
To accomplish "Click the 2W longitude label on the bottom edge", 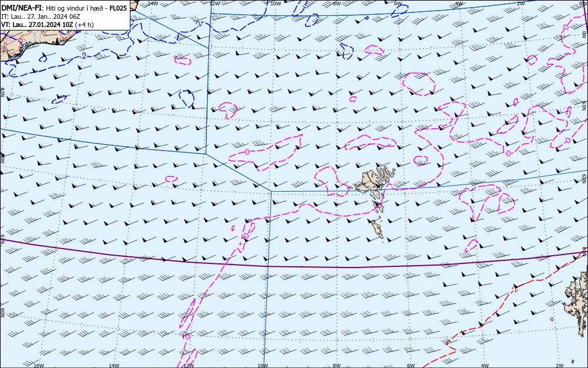I will point(560,366).
